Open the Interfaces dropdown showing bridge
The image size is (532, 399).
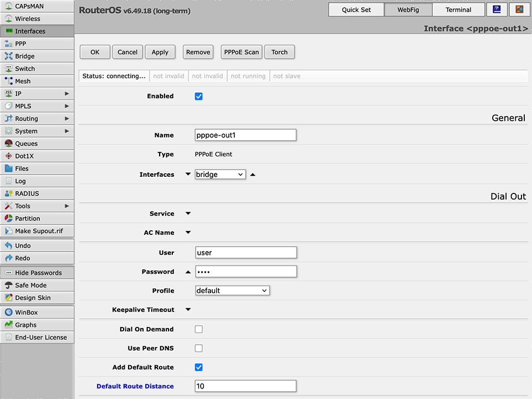pyautogui.click(x=220, y=174)
